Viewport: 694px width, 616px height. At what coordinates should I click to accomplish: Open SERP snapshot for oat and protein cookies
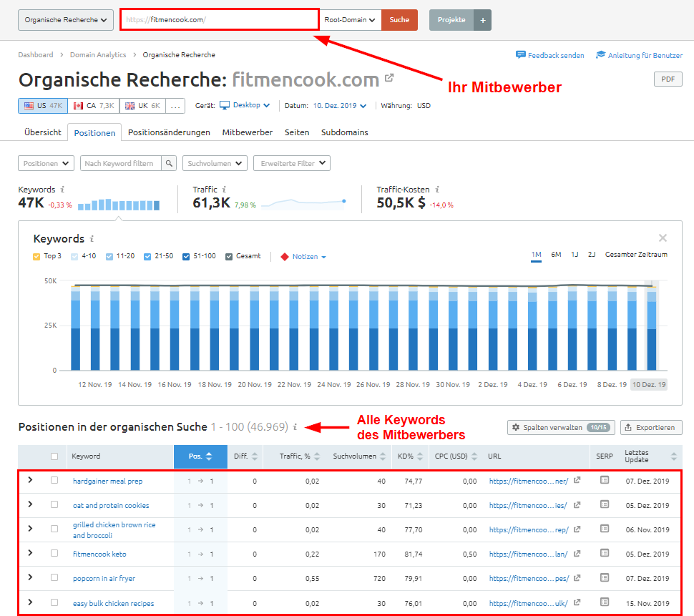(x=605, y=504)
